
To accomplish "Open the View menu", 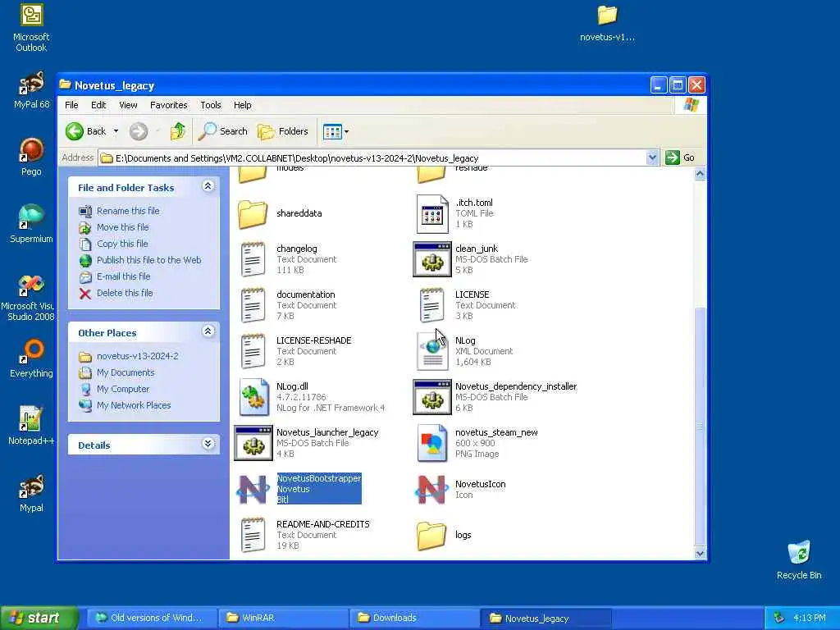I will 128,105.
